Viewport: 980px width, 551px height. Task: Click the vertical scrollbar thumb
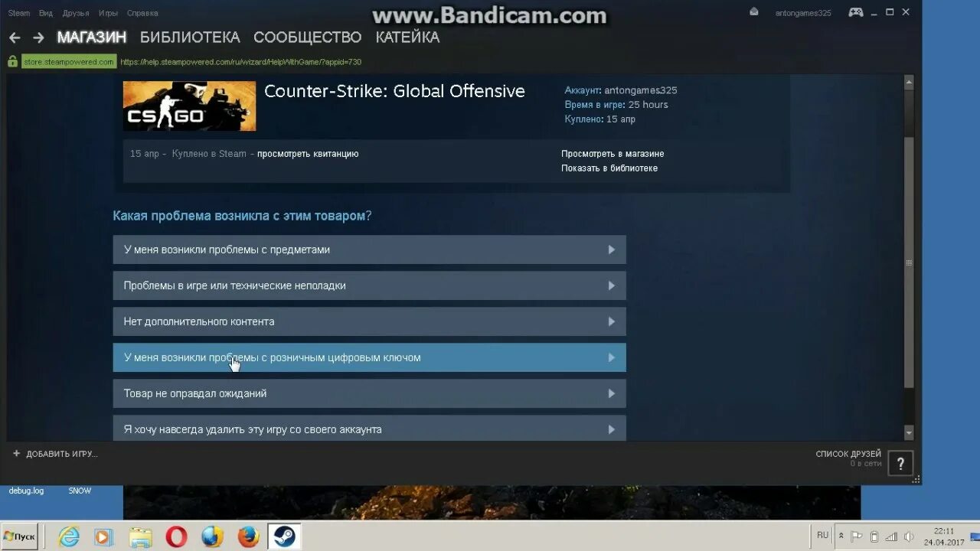909,262
